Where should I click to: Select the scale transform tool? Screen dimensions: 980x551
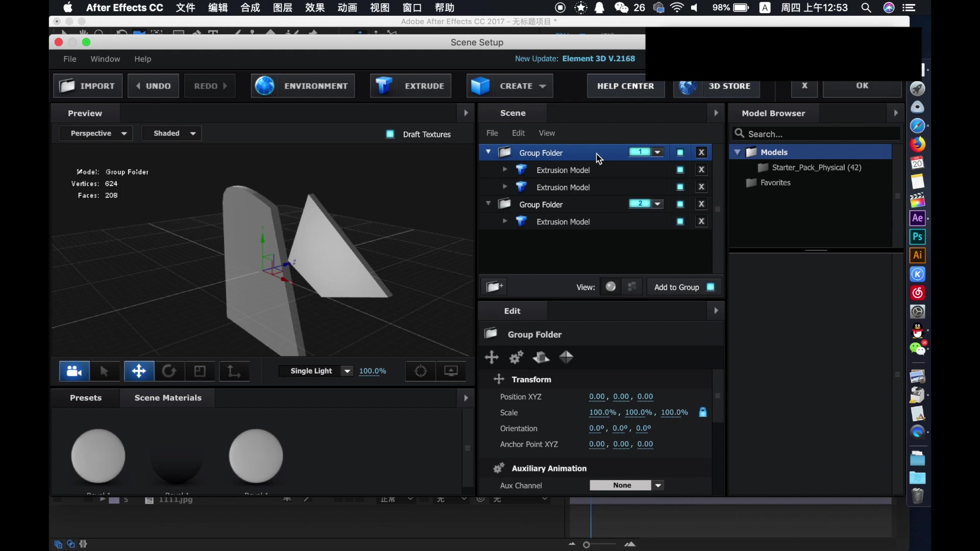(x=200, y=371)
